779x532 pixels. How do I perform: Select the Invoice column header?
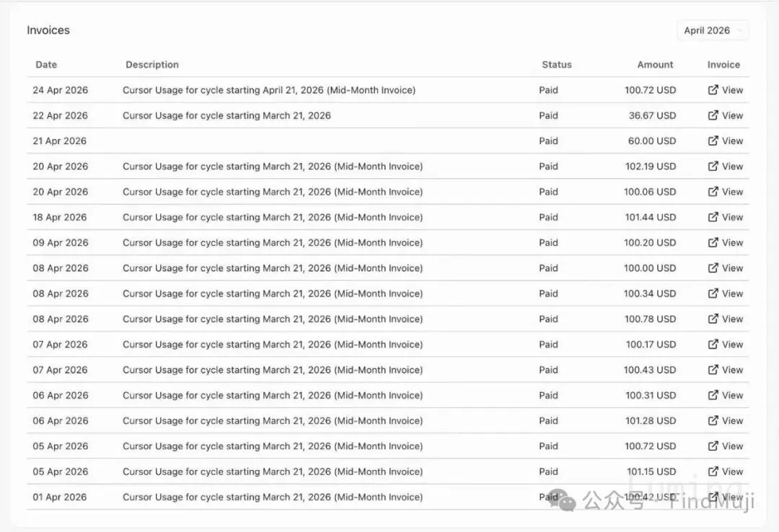pyautogui.click(x=723, y=65)
